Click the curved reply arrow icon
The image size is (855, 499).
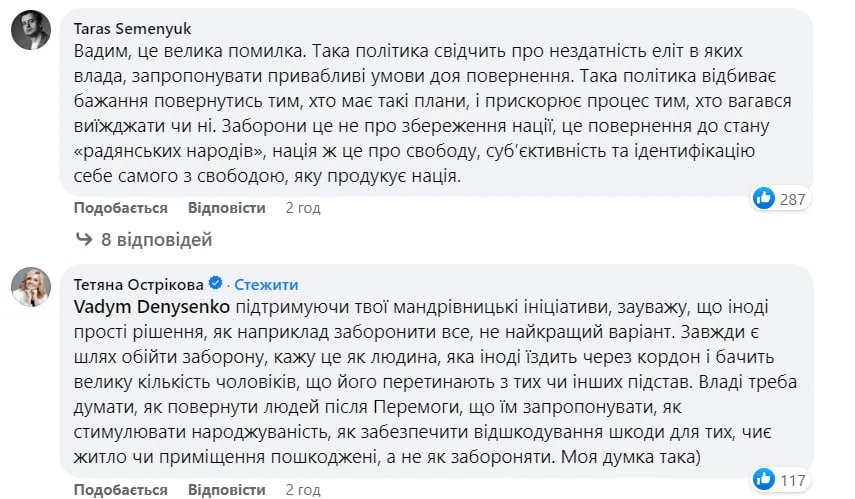tap(85, 240)
